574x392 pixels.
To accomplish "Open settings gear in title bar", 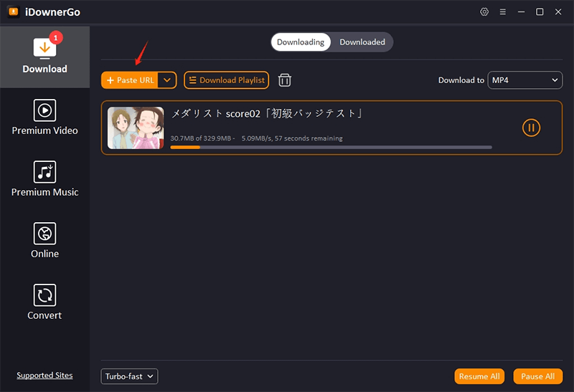I will coord(484,11).
